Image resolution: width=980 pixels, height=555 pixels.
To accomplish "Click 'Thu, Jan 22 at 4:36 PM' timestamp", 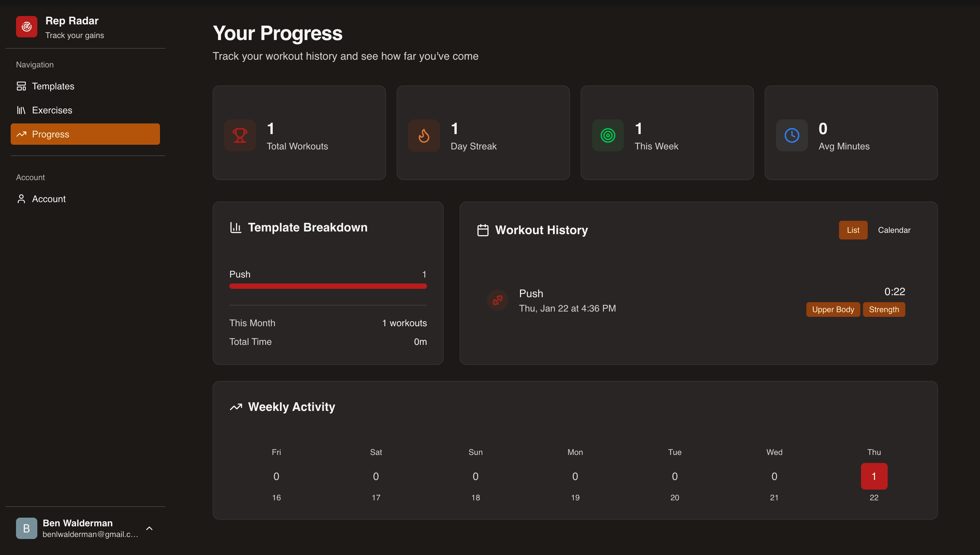I will click(567, 309).
